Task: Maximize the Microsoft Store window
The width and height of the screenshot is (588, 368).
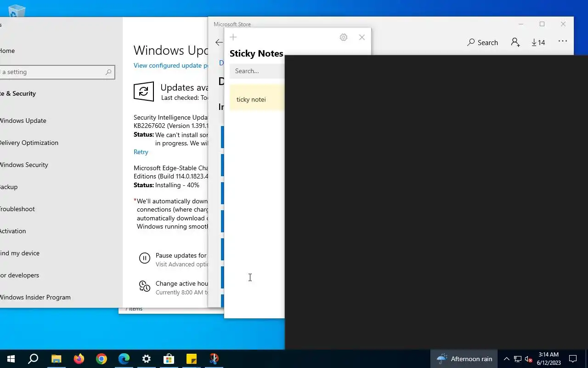Action: [x=542, y=24]
